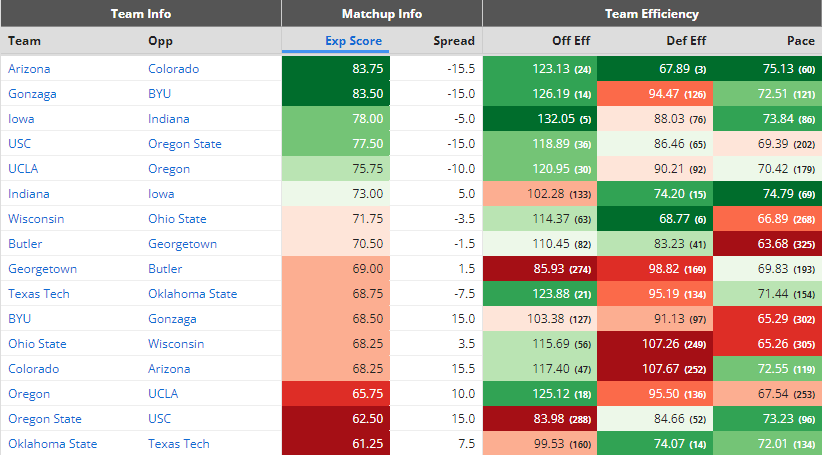The width and height of the screenshot is (822, 455).
Task: Open opponent UCLA link in Oregon row
Action: [163, 394]
